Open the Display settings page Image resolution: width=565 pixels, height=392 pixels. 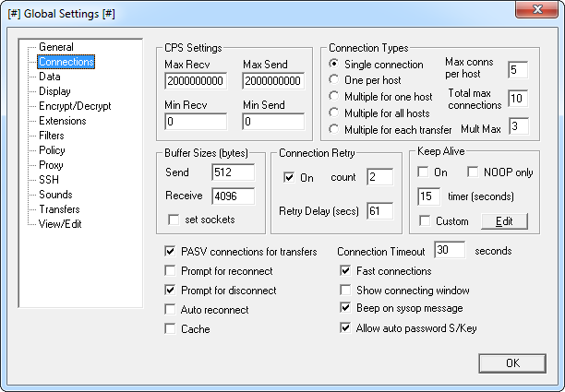click(x=54, y=91)
